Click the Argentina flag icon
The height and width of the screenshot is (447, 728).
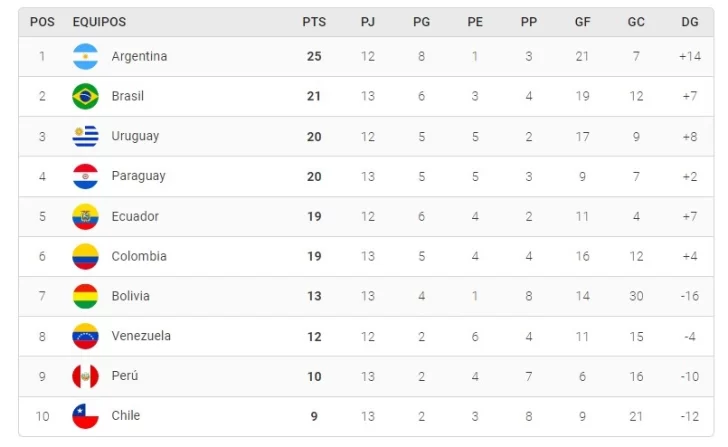(86, 57)
